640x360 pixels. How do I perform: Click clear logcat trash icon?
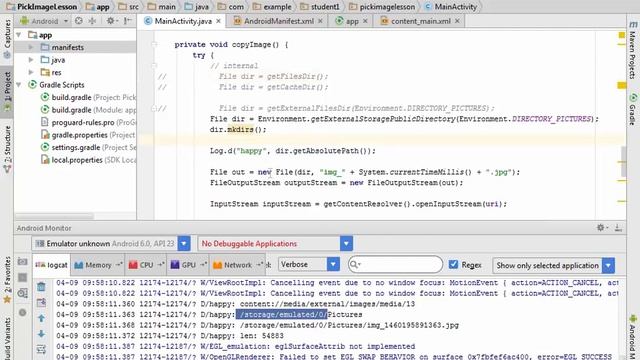point(41,287)
